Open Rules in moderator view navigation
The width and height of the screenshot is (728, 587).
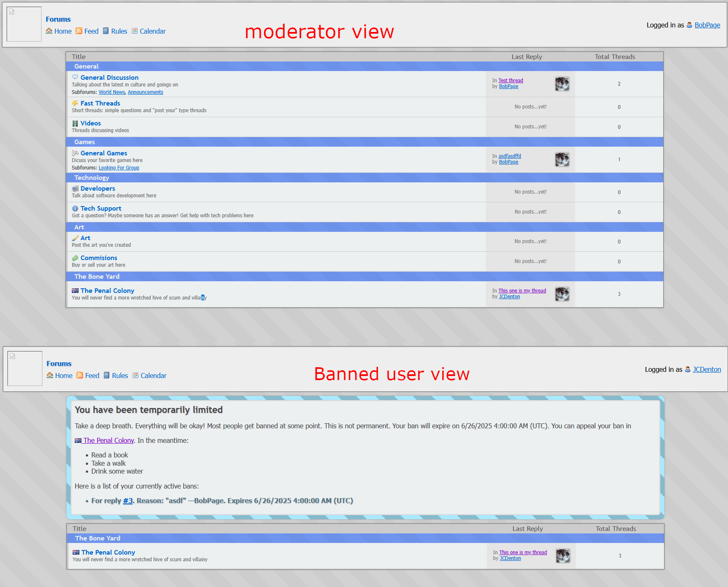[119, 31]
